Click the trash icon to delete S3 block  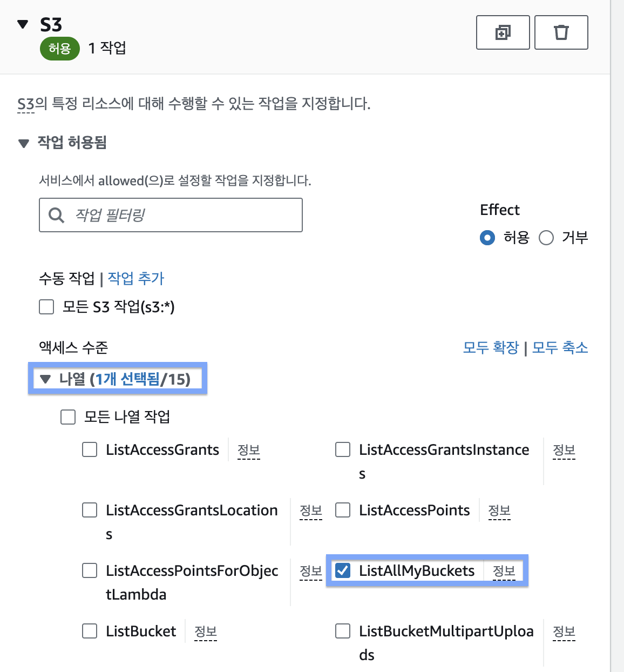coord(561,32)
